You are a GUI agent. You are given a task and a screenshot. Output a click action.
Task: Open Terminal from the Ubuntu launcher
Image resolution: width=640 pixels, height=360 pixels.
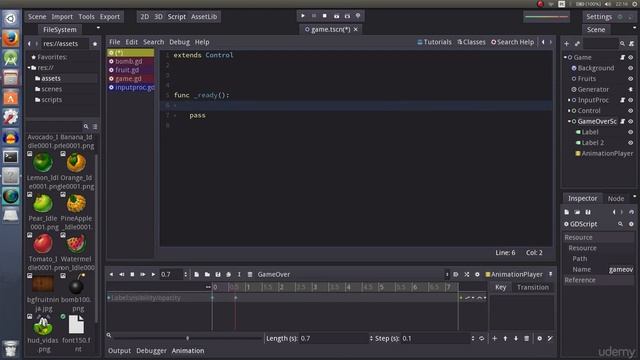pyautogui.click(x=11, y=157)
